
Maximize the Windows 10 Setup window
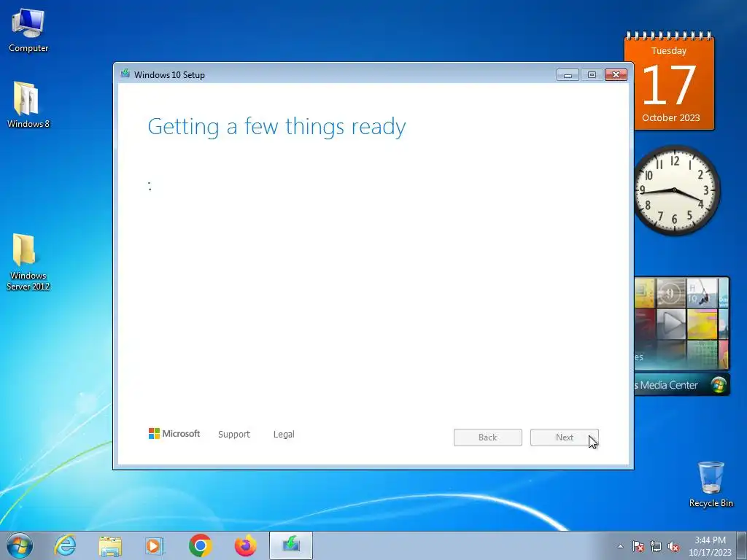pyautogui.click(x=592, y=75)
